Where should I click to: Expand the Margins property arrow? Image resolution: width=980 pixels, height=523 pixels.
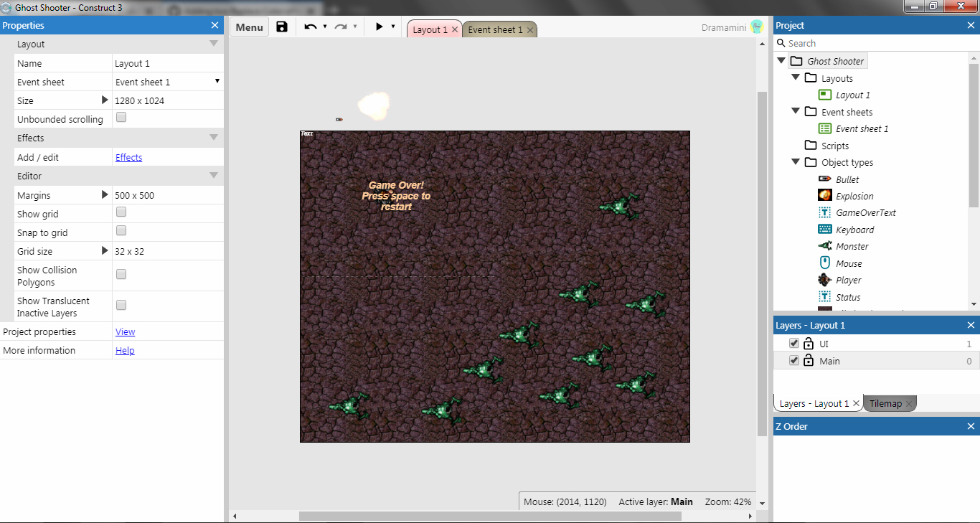coord(105,195)
